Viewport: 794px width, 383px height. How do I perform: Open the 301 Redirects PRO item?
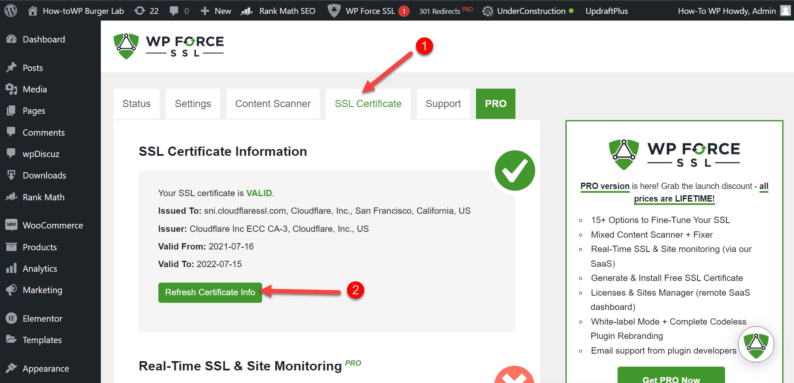(446, 11)
